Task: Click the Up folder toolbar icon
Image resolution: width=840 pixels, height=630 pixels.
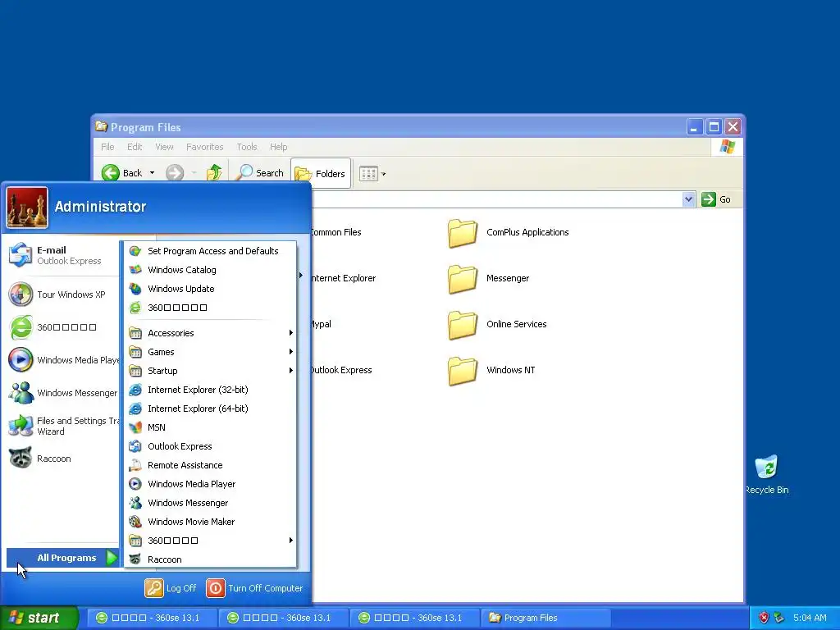Action: tap(214, 172)
